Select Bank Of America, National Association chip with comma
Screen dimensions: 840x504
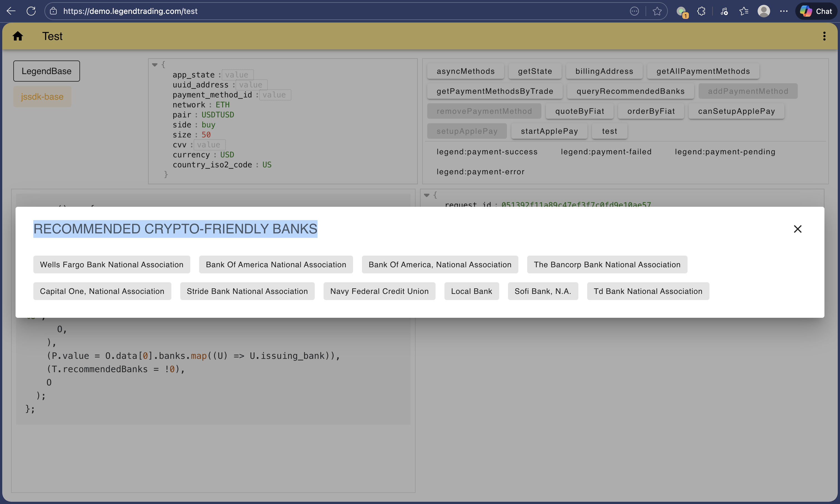[x=440, y=264]
